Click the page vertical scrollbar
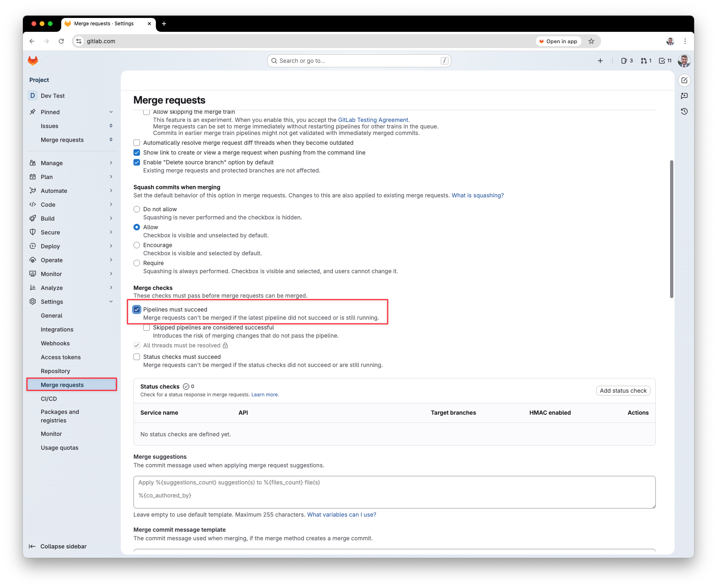Screen dimensions: 717x588 coord(671,229)
